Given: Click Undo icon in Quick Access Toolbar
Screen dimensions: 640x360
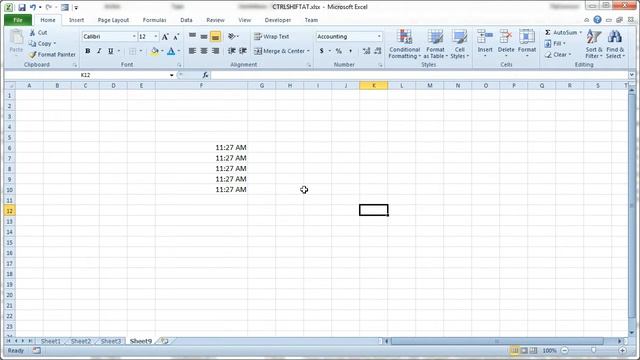Looking at the screenshot, I should pyautogui.click(x=33, y=7).
